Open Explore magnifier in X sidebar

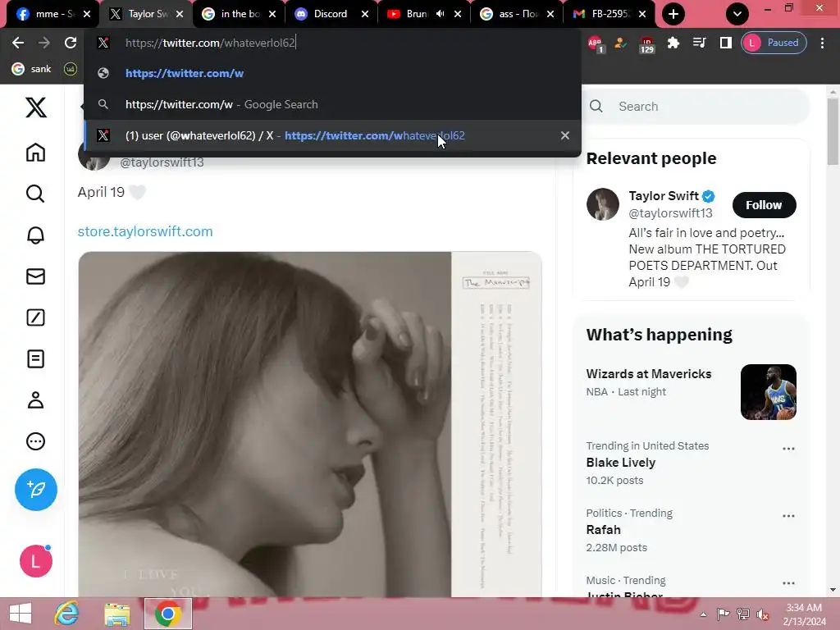tap(36, 194)
